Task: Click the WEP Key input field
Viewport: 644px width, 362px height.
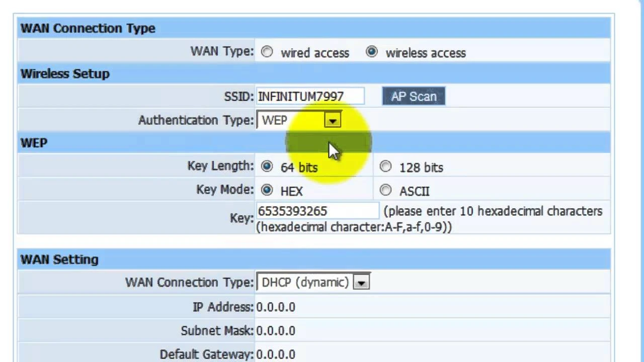Action: (317, 211)
